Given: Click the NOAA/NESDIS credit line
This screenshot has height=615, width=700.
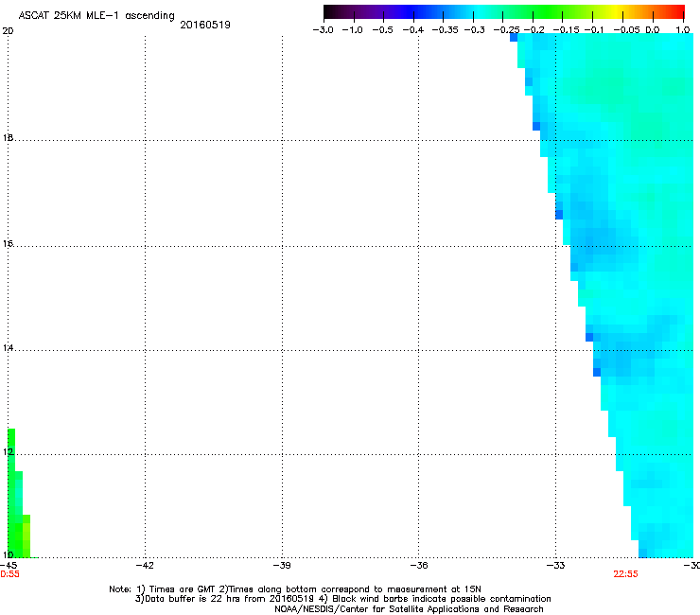Looking at the screenshot, I should point(409,608).
